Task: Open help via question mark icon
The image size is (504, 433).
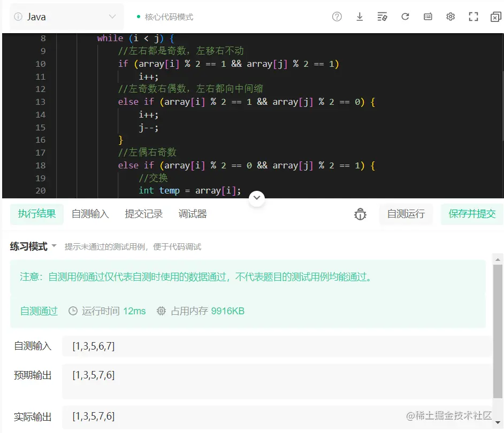Action: [337, 17]
